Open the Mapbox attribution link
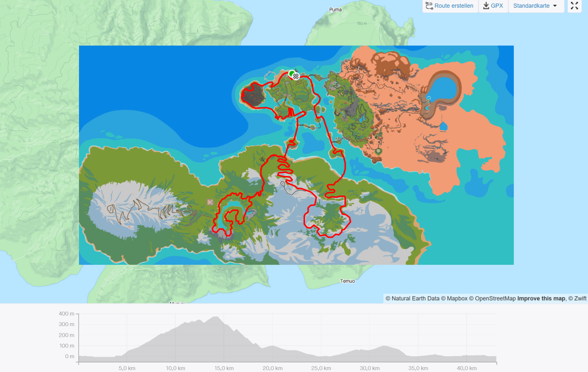Viewport: 588px width, 372px height. coord(454,299)
